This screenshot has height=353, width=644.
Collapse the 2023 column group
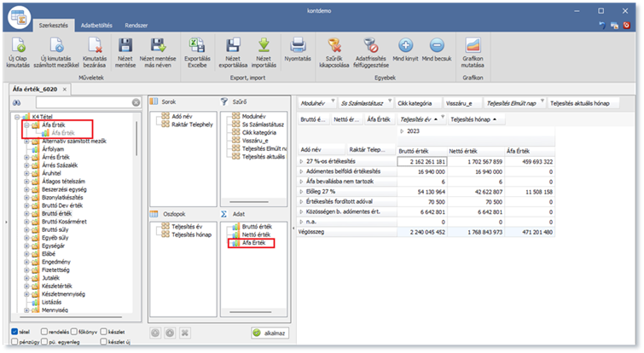[x=403, y=132]
